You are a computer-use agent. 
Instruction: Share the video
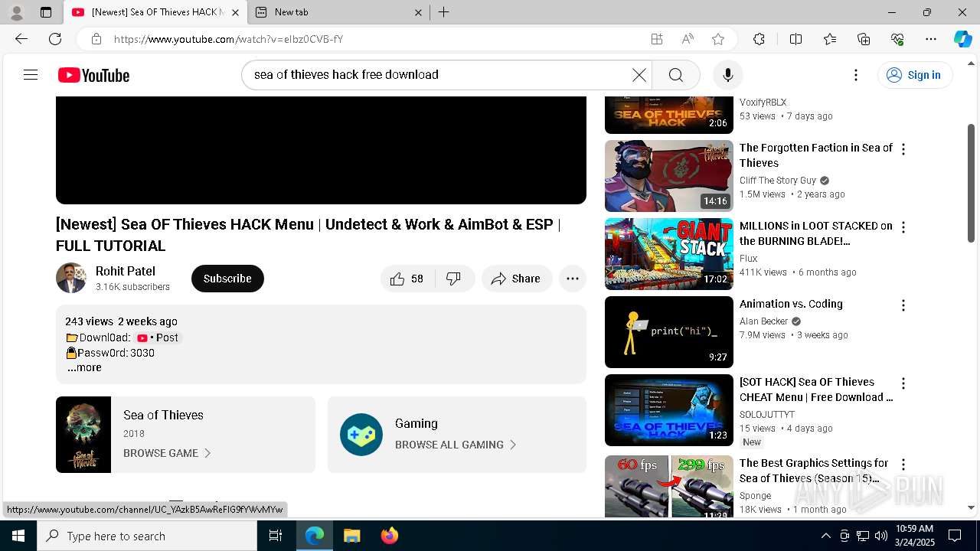pos(517,279)
